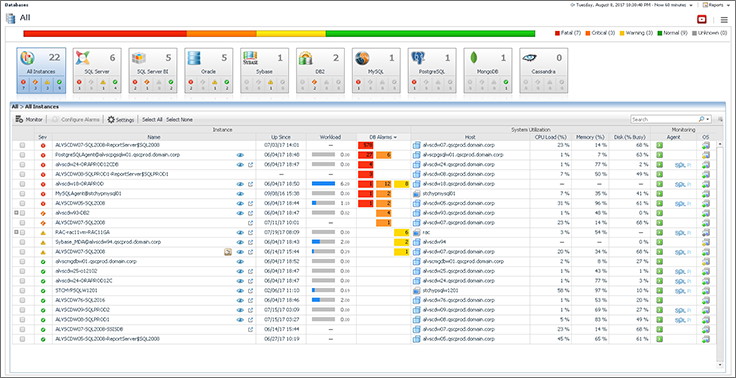Click the OS monitoring icon for alvscpgsqlw01 row
736x378 pixels.
[x=706, y=155]
